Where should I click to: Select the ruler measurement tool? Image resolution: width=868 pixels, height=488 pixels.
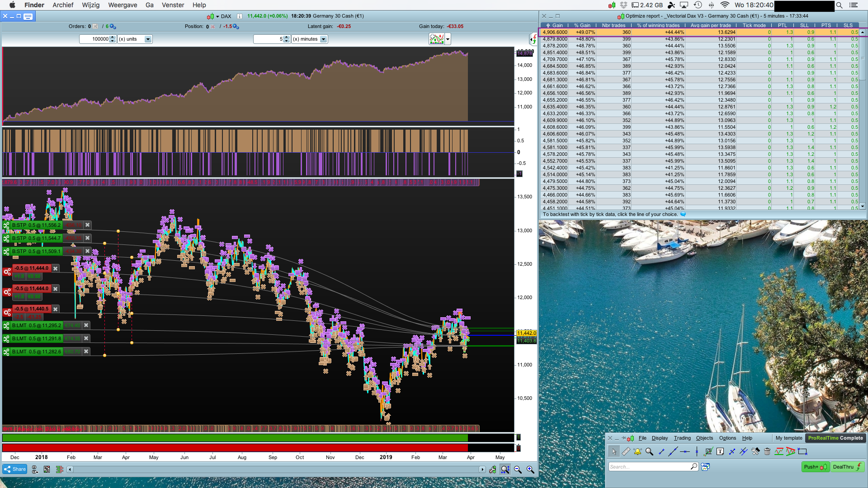[x=626, y=451]
